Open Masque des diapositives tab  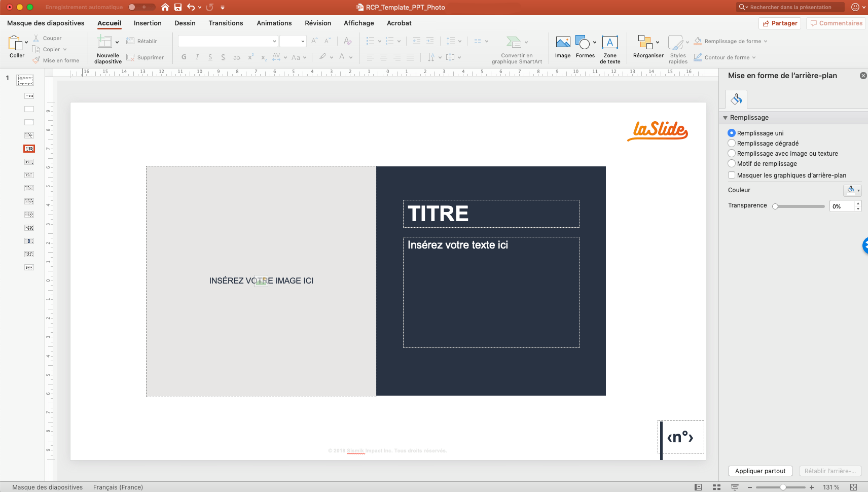46,23
